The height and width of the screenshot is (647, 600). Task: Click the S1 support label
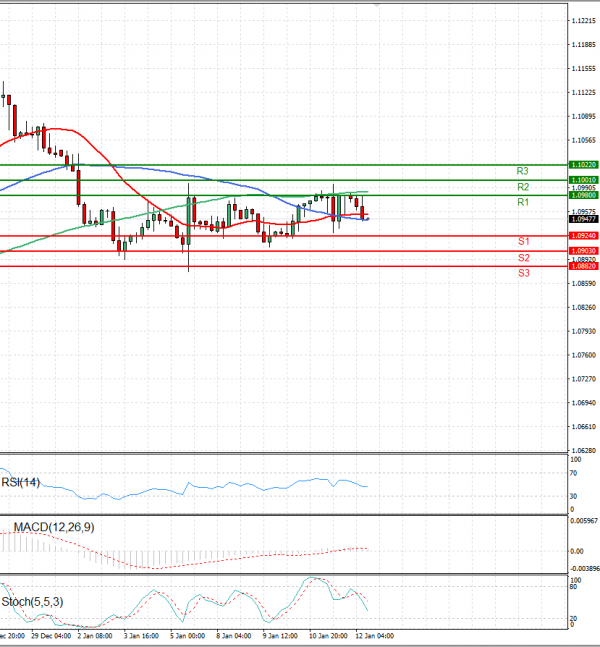524,241
